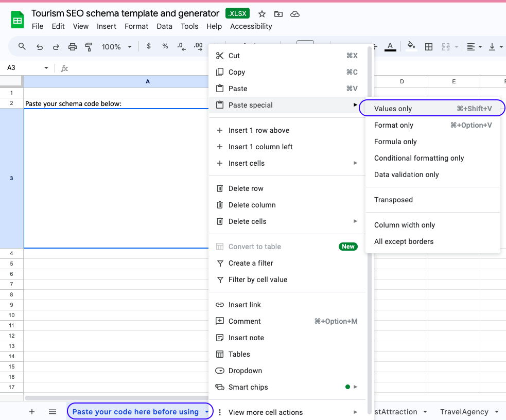Viewport: 506px width, 420px height.
Task: Click the move to folder icon
Action: pyautogui.click(x=278, y=14)
